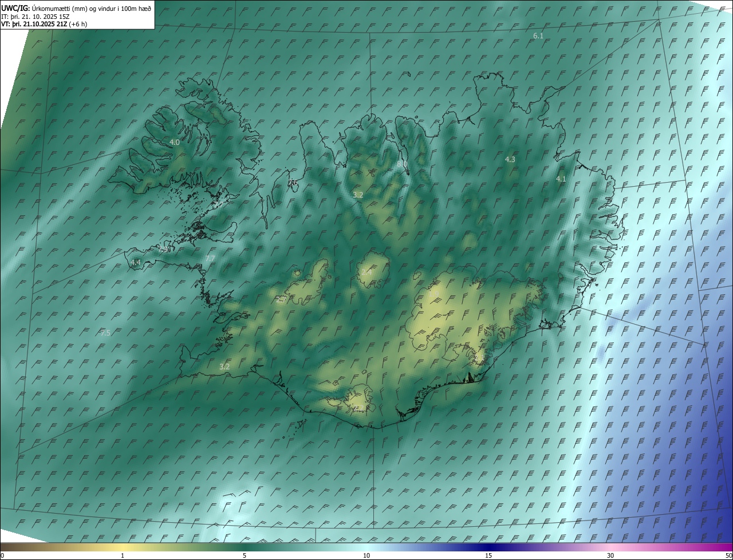Image resolution: width=733 pixels, height=560 pixels.
Task: Select the 'IT: þri. 21. 10. 2025 15Z' line
Action: (x=36, y=17)
